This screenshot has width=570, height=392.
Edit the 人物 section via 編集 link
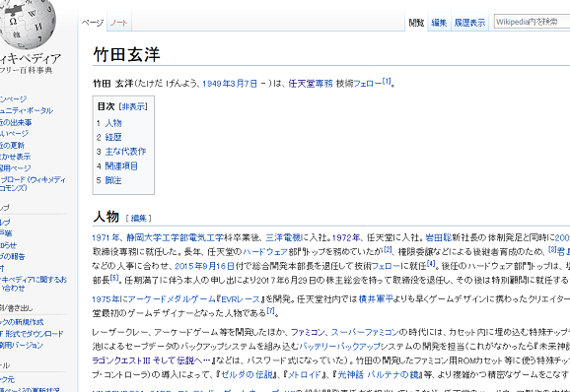pyautogui.click(x=138, y=218)
